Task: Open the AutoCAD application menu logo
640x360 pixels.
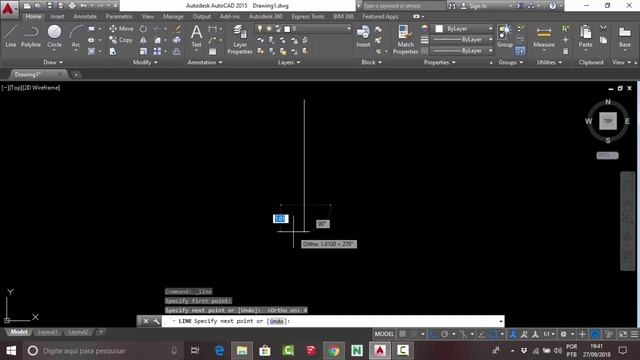Action: pos(8,8)
